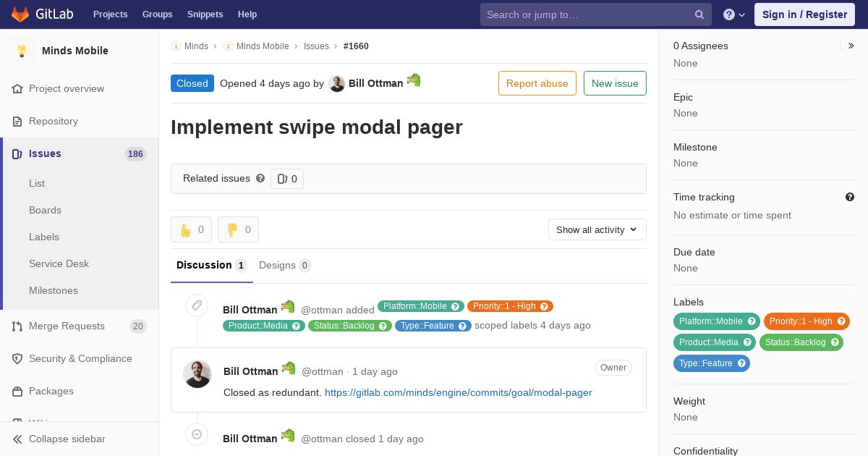Click the Priority::1 - High help icon in the sidebar
The width and height of the screenshot is (868, 456).
[841, 321]
